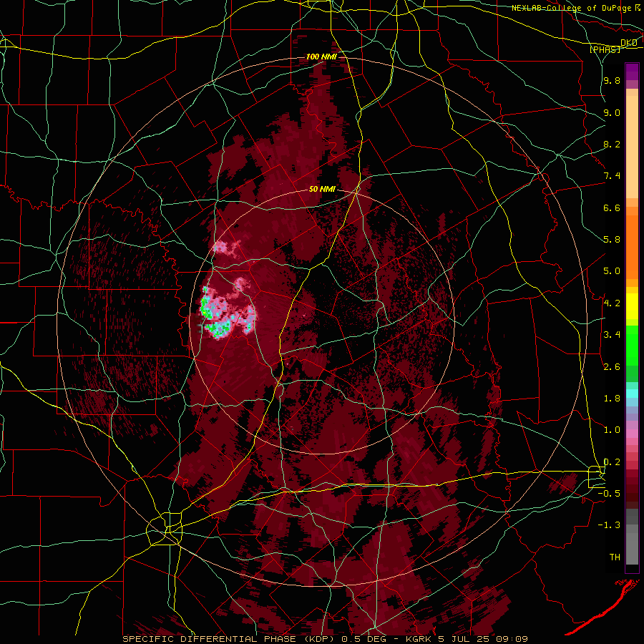Click the DKD product code label
The height and width of the screenshot is (644, 644).
(629, 43)
